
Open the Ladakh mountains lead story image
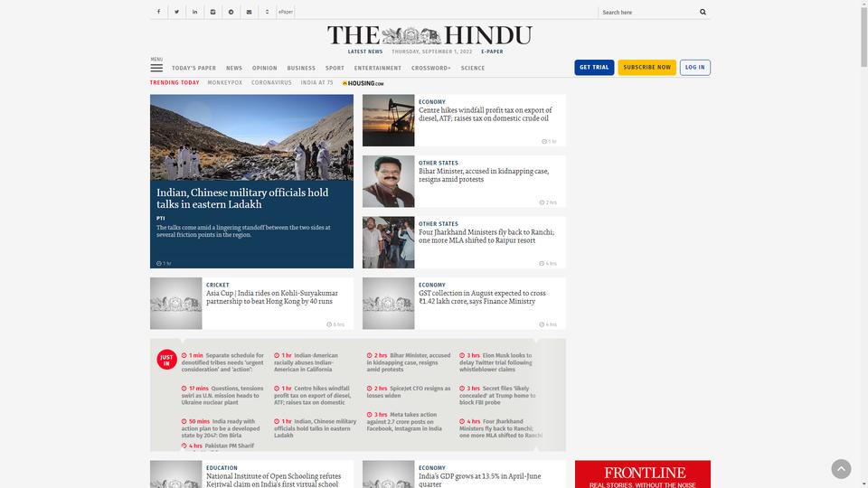pyautogui.click(x=251, y=137)
